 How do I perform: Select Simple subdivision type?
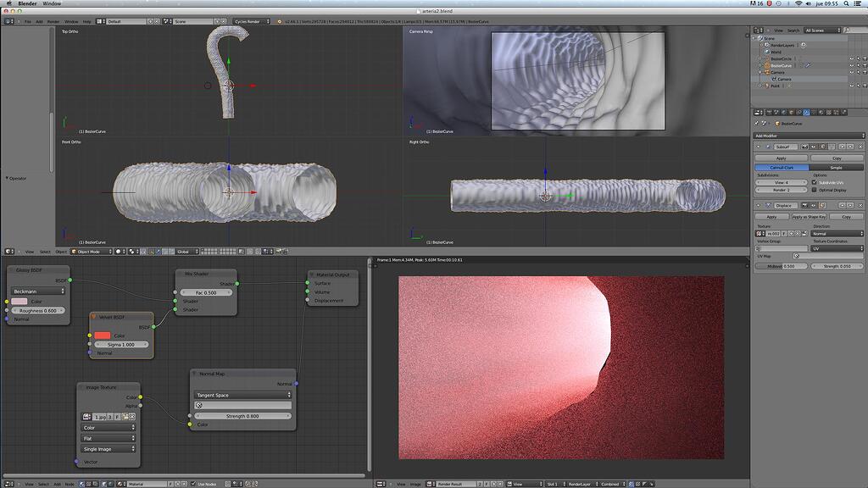837,167
